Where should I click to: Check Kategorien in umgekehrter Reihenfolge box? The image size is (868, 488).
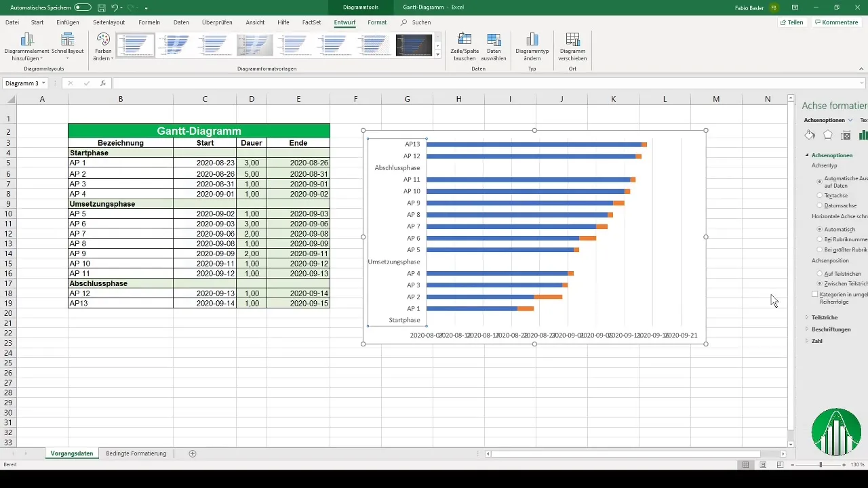815,294
